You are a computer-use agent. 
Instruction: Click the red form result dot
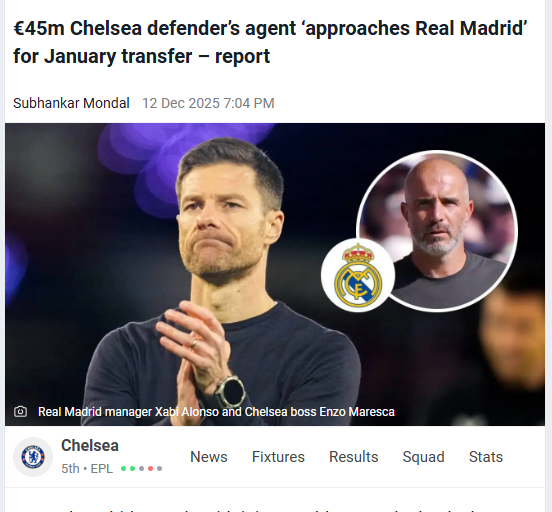[x=150, y=469]
